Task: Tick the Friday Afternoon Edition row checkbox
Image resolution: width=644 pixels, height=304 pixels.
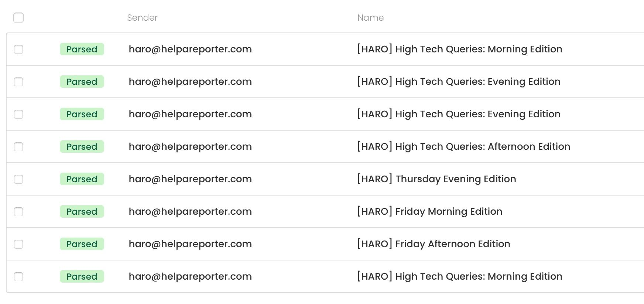Action: click(18, 244)
